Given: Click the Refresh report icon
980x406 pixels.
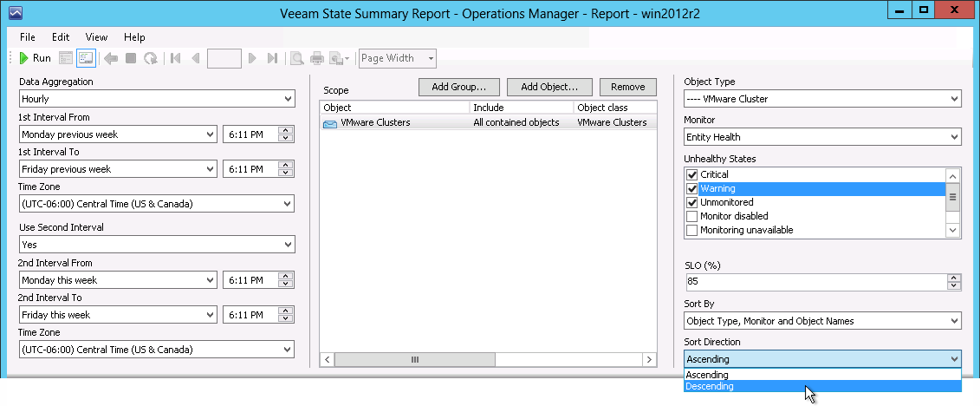Looking at the screenshot, I should pos(151,58).
